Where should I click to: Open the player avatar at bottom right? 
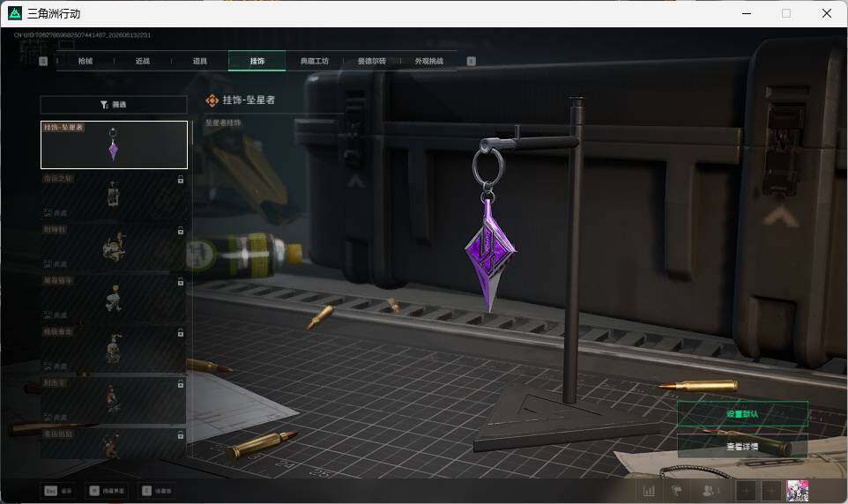coord(797,491)
